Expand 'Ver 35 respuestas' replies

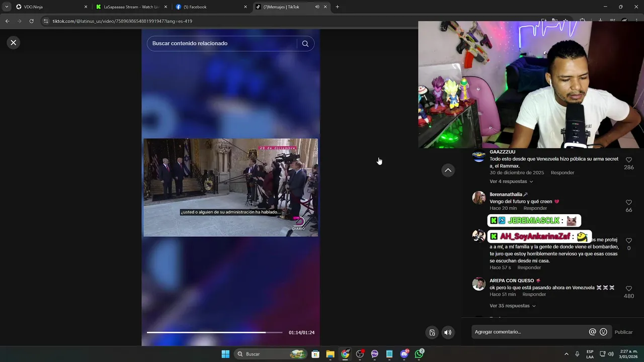[x=513, y=306]
